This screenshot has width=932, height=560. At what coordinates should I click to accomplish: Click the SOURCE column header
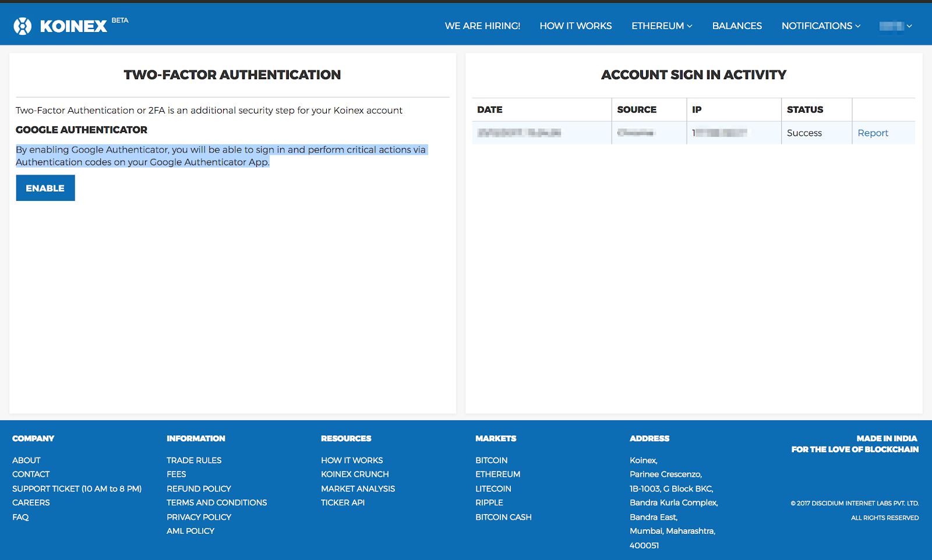tap(637, 110)
